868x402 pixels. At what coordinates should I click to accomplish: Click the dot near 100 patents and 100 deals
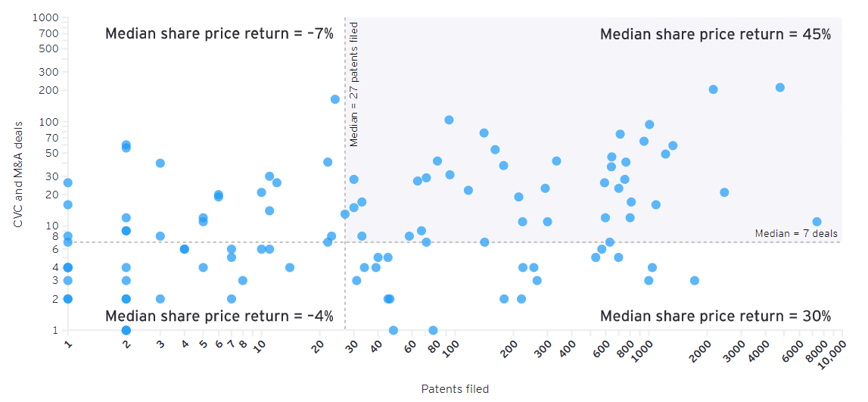click(449, 120)
